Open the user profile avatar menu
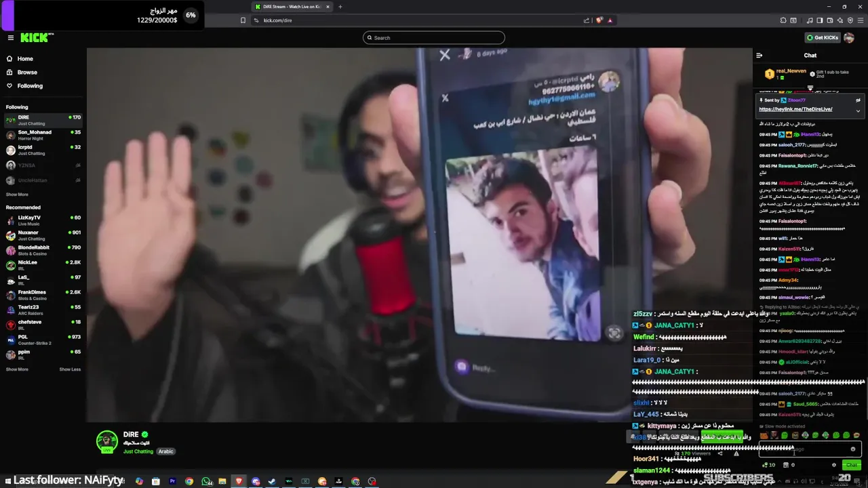This screenshot has width=868, height=488. (x=849, y=38)
